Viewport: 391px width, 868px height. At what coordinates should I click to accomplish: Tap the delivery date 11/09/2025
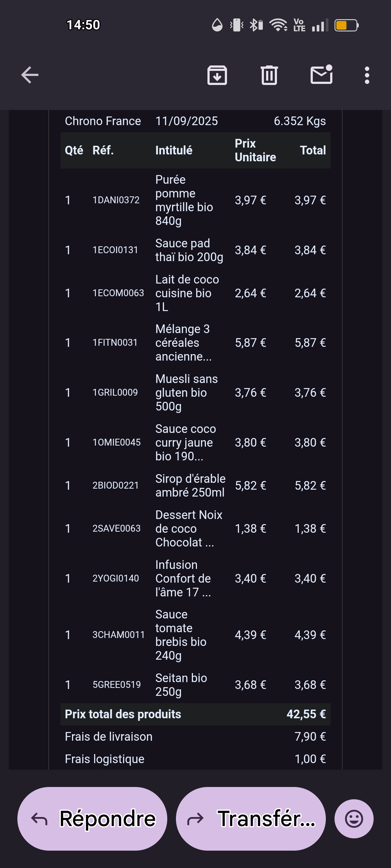click(186, 121)
